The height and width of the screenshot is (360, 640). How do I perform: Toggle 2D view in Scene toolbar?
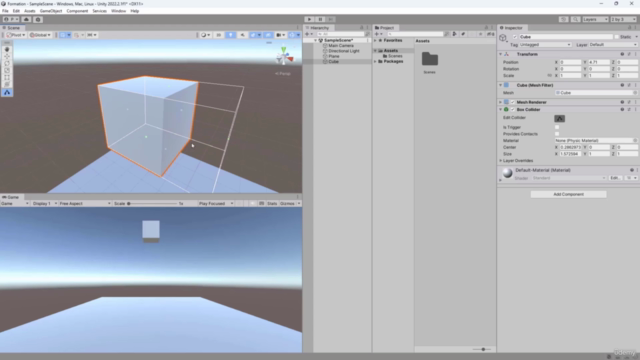(218, 35)
